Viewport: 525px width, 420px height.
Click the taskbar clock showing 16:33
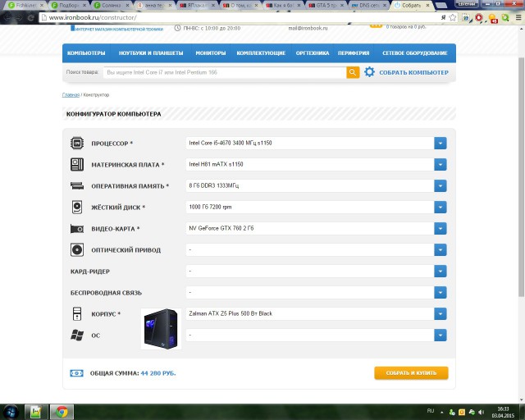[x=503, y=412]
